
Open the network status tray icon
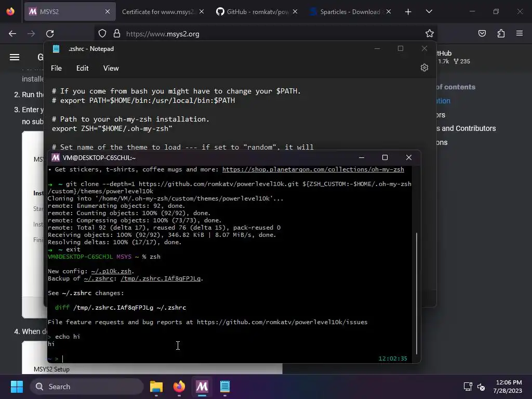click(468, 387)
